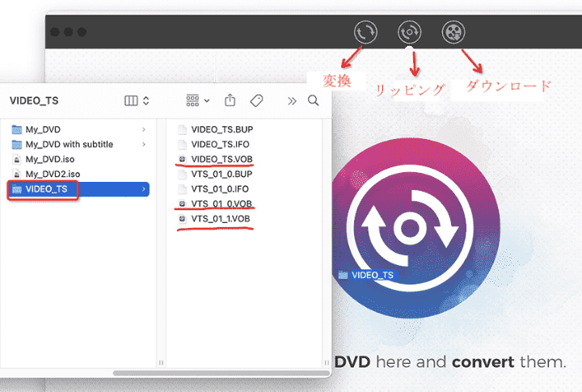Image resolution: width=582 pixels, height=392 pixels.
Task: Select VTS_01_0.BUP file
Action: click(x=221, y=174)
